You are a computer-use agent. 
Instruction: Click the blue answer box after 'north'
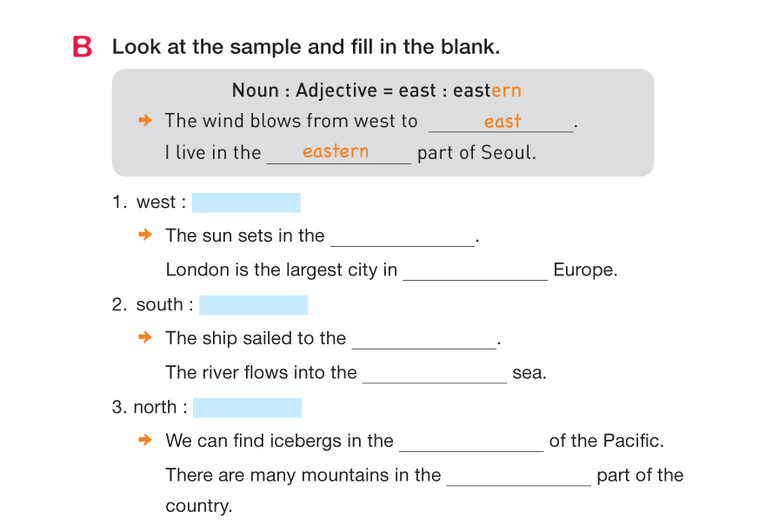(x=247, y=408)
